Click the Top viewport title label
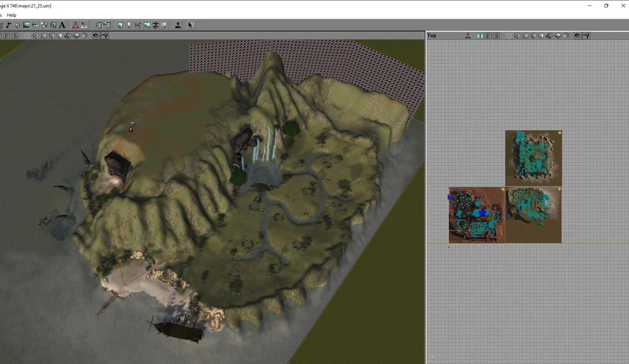Viewport: 629px width, 364px height. click(432, 36)
